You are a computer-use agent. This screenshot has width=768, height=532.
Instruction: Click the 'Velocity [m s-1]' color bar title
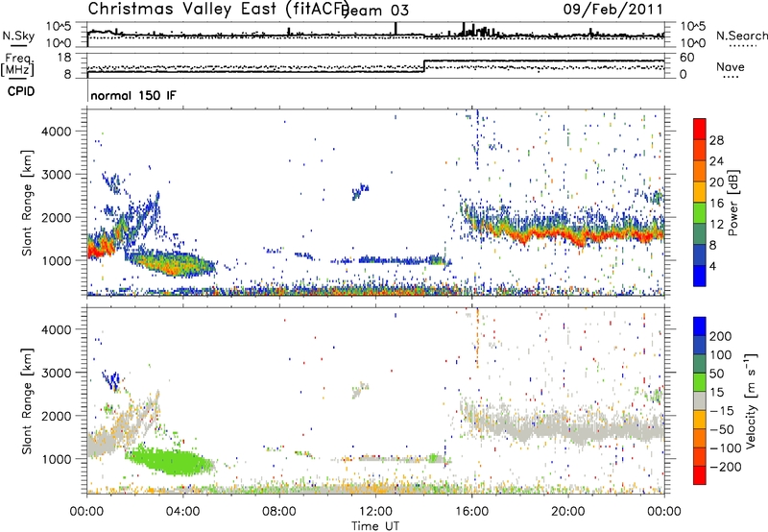[x=750, y=400]
